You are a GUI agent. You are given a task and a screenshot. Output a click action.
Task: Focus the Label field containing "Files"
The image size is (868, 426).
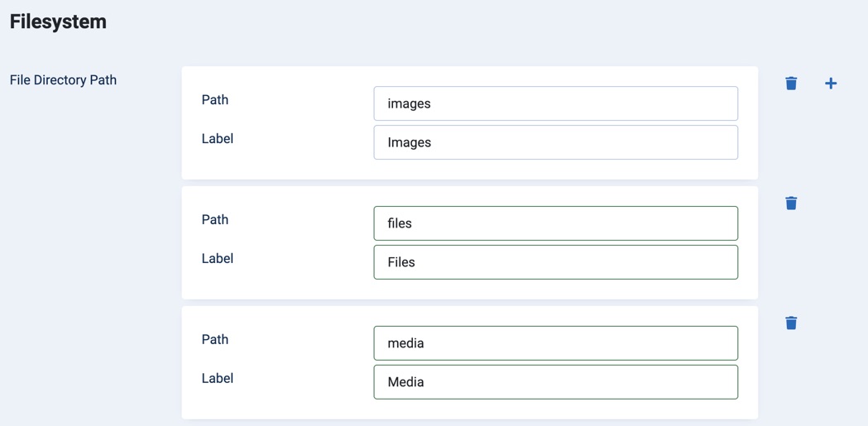[x=555, y=262]
